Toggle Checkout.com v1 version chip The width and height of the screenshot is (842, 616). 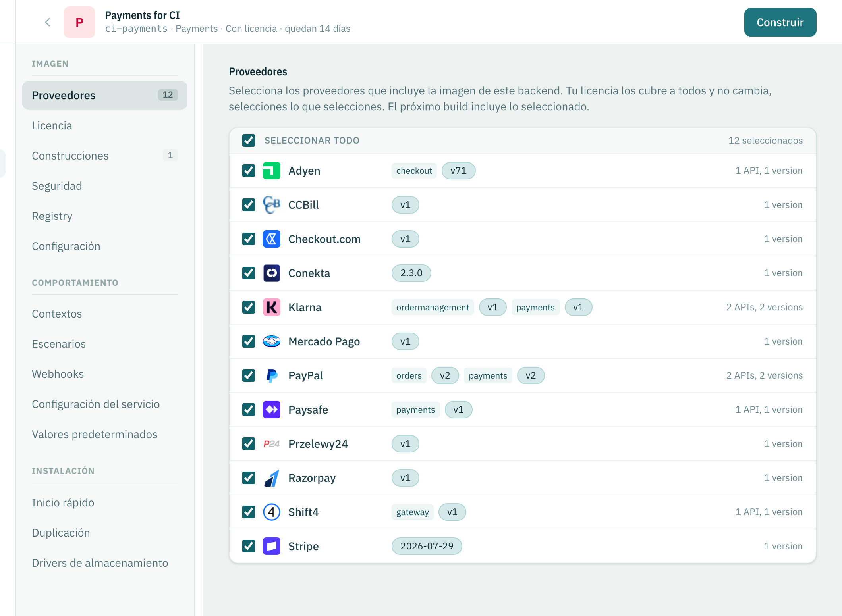tap(405, 239)
